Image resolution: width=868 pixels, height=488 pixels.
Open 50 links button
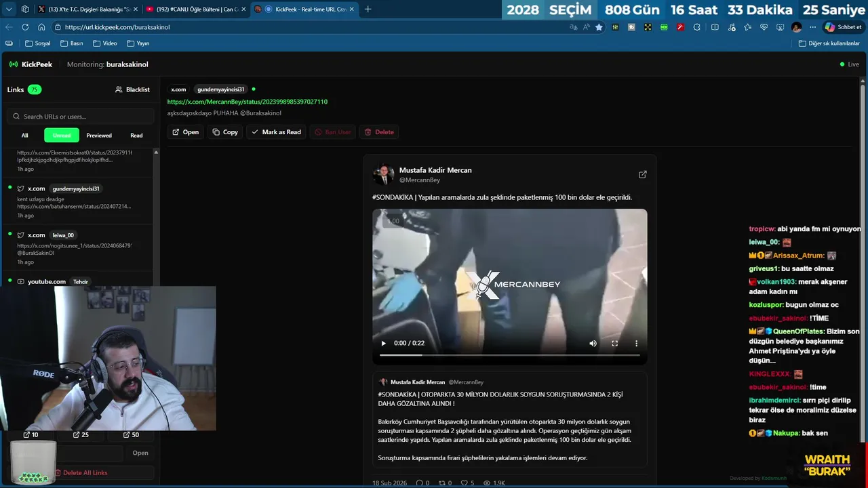point(132,434)
